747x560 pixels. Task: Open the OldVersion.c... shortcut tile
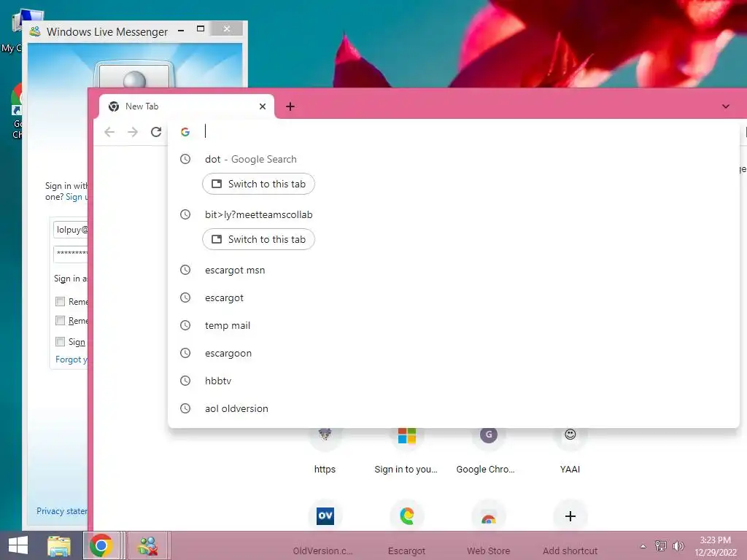pyautogui.click(x=325, y=529)
